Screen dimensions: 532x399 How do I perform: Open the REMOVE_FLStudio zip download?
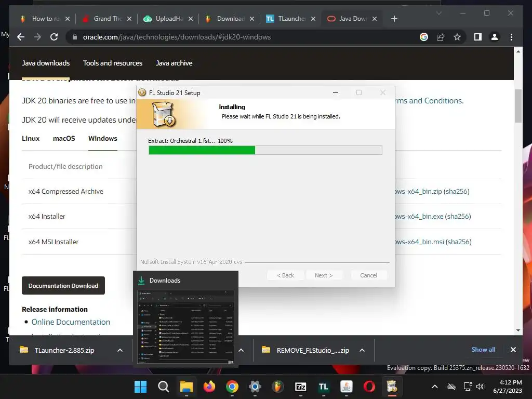click(305, 350)
